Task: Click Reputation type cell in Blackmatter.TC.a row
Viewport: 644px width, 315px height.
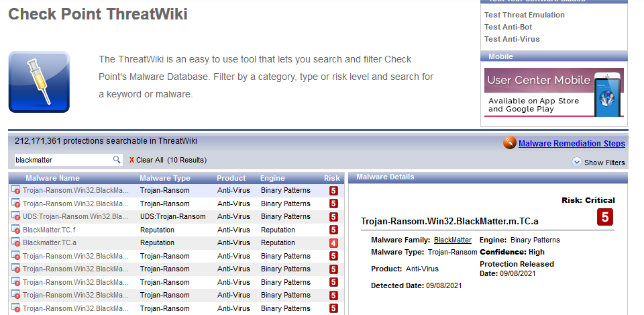Action: (157, 242)
